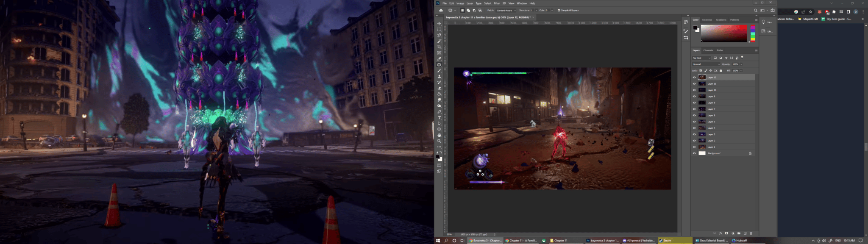Open the Filter menu
This screenshot has height=244, width=868.
497,3
